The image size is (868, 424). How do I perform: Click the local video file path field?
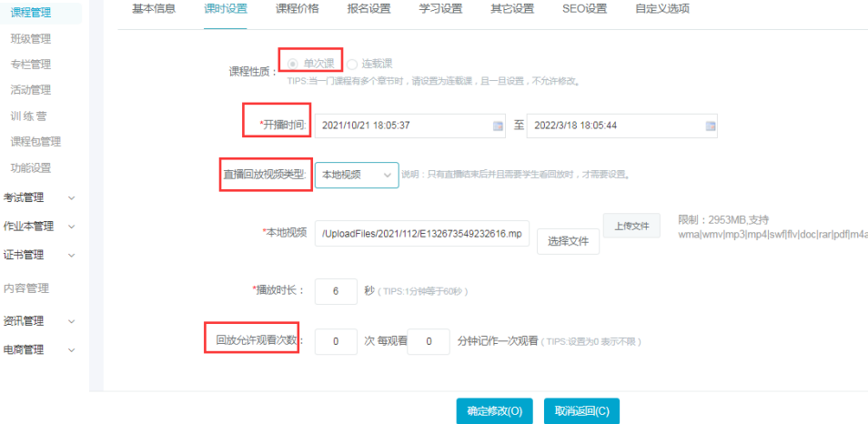point(422,235)
